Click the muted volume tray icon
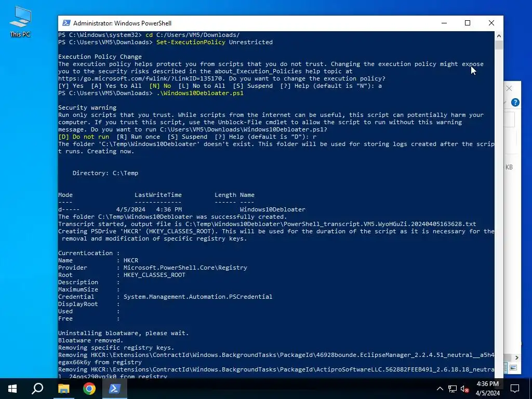This screenshot has width=532, height=399. [x=465, y=389]
